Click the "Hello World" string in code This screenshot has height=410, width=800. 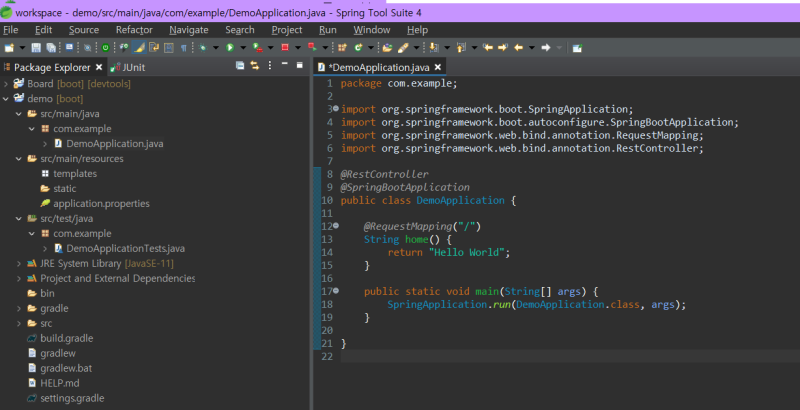point(468,252)
